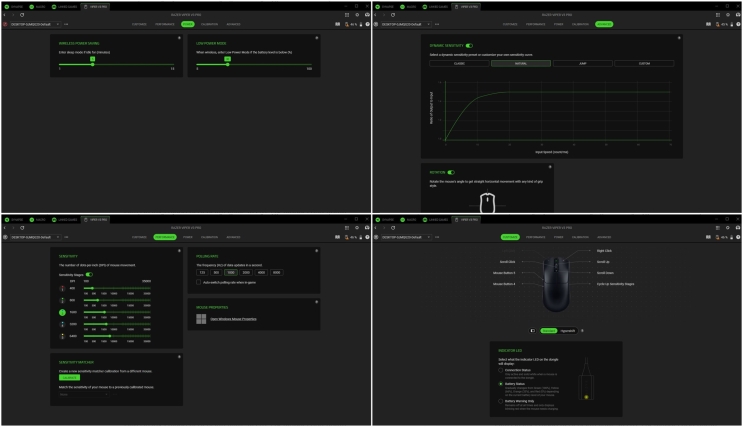Open the Calibration tab in the Power page window
Image resolution: width=743 pixels, height=427 pixels.
(209, 24)
